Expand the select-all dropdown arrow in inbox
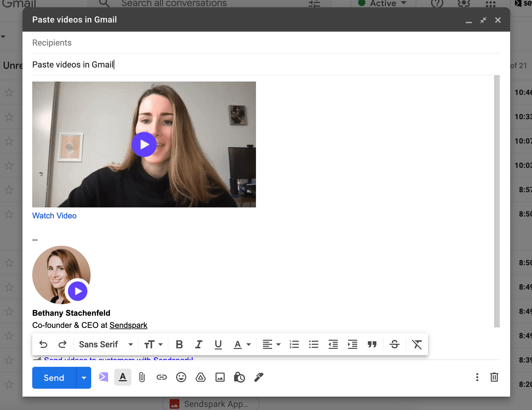Image resolution: width=532 pixels, height=410 pixels. pyautogui.click(x=3, y=37)
